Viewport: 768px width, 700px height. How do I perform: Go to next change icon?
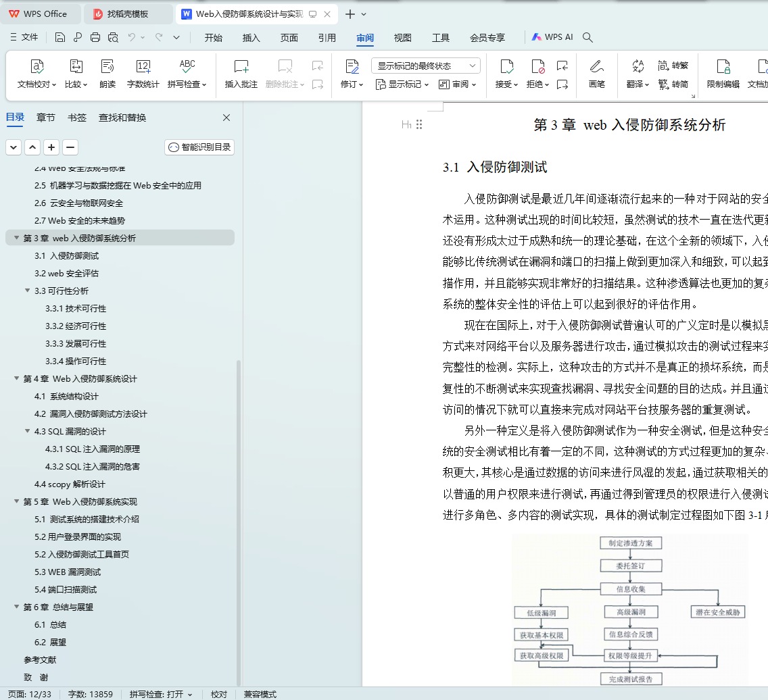562,84
